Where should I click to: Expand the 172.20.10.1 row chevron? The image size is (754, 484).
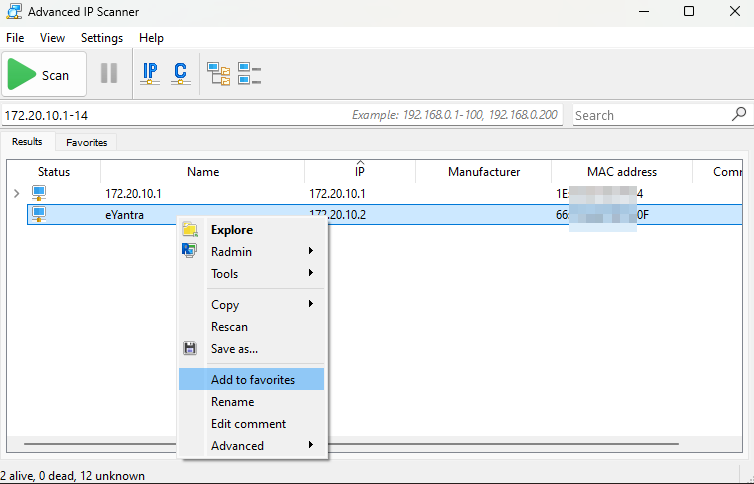[17, 194]
